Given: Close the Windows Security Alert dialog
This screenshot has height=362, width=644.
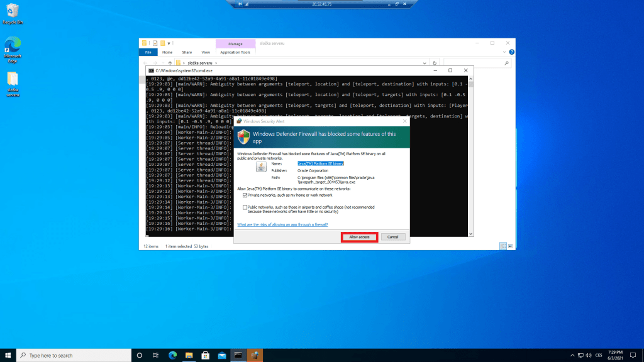Looking at the screenshot, I should coord(404,121).
